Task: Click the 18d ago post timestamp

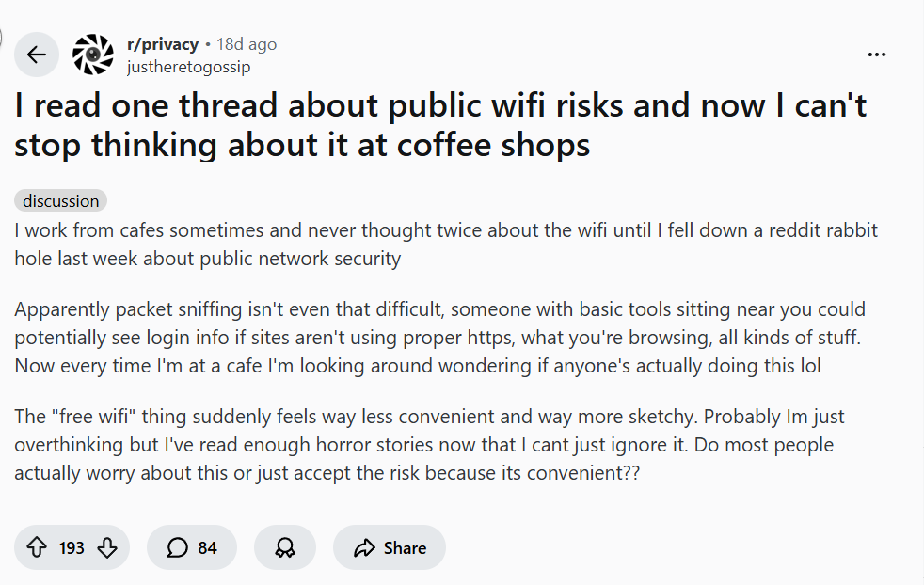Action: (247, 44)
